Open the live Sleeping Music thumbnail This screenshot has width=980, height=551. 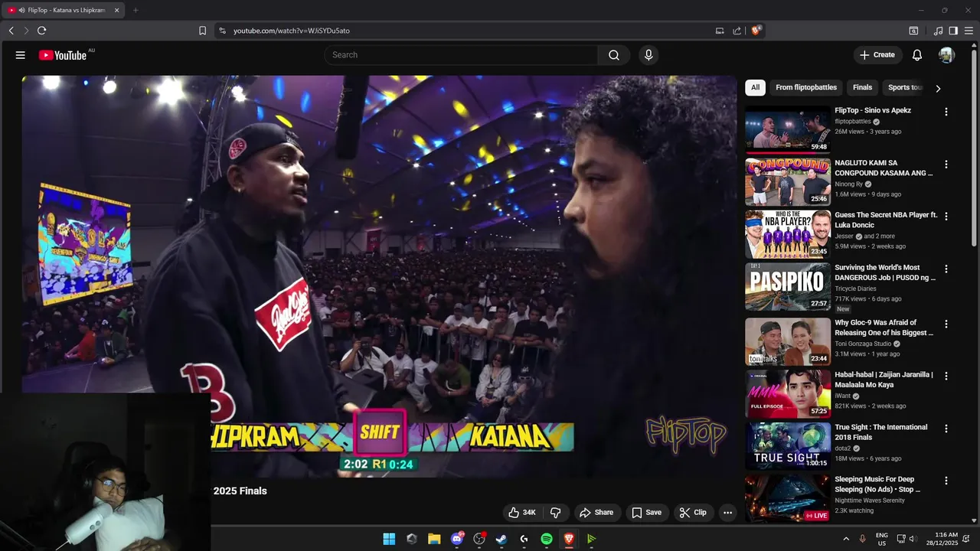pos(788,498)
